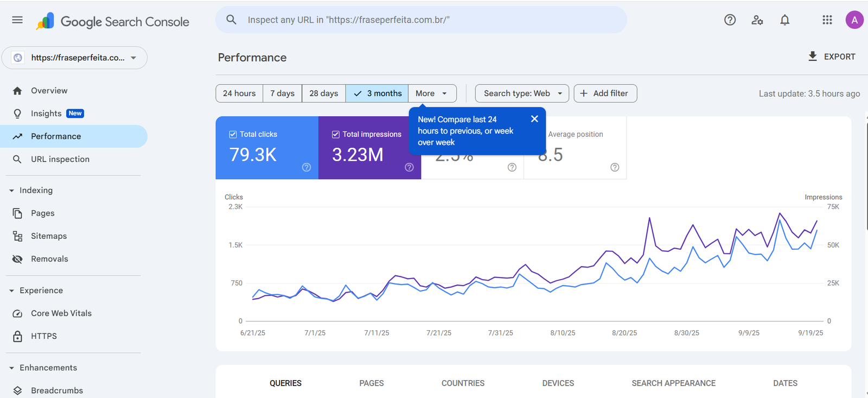Click the Add filter button
Image resolution: width=868 pixels, height=398 pixels.
[x=605, y=93]
